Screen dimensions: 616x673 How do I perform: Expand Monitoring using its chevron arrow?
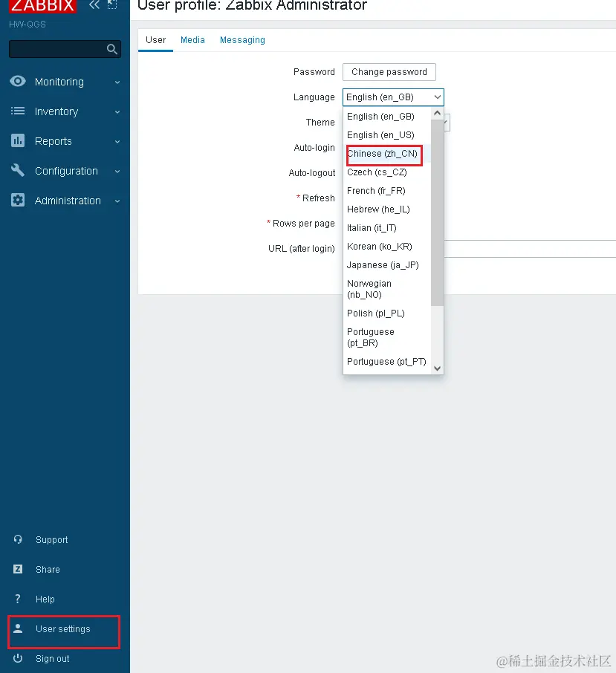pos(117,82)
